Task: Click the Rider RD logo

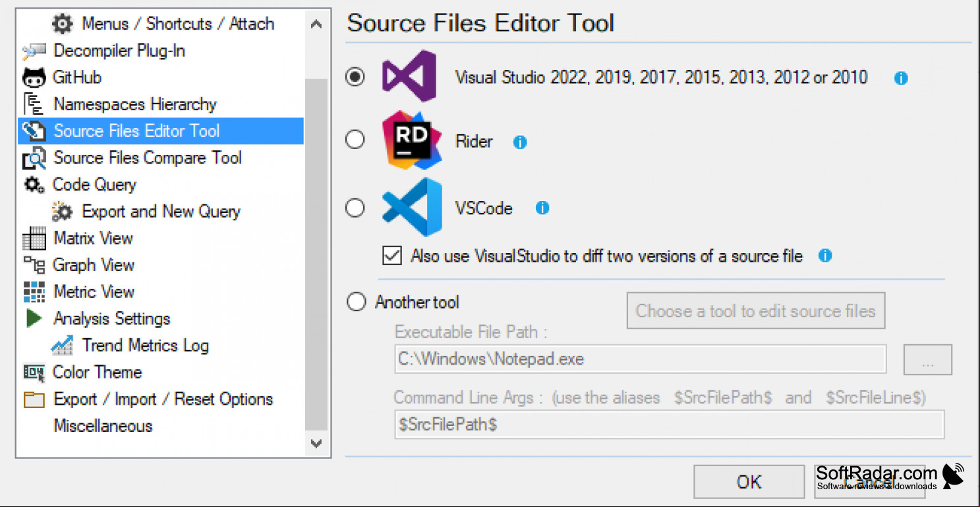Action: (x=412, y=140)
